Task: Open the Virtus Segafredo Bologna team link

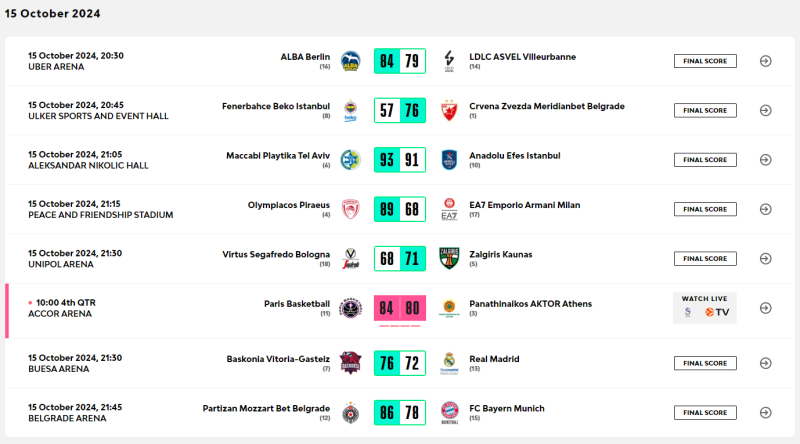Action: pos(276,254)
